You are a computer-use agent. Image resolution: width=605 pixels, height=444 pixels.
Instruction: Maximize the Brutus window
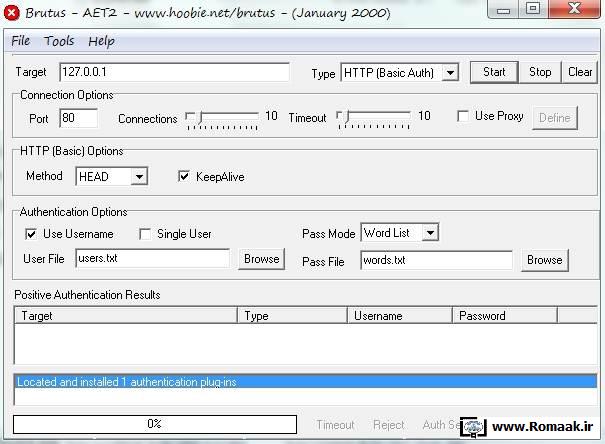[533, 8]
